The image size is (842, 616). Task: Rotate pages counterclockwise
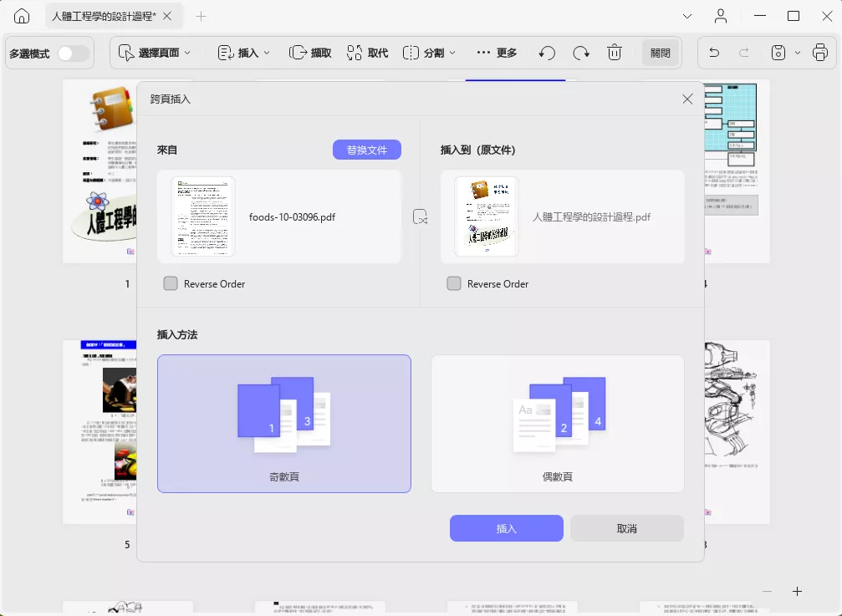click(x=547, y=53)
